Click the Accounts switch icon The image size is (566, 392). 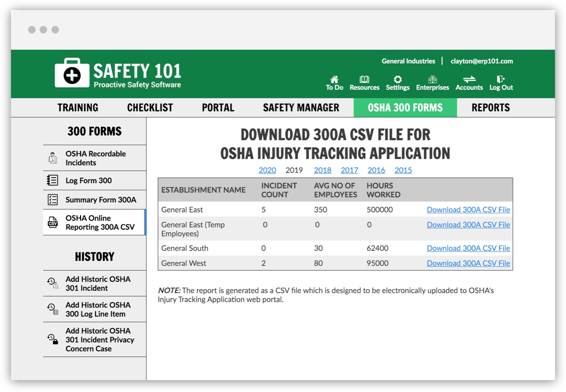[x=469, y=80]
